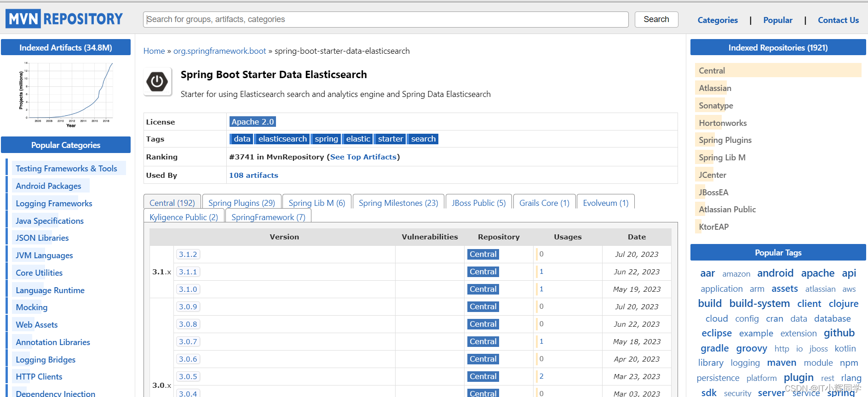
Task: Click Central repository badge for 3.1.2
Action: pos(483,255)
